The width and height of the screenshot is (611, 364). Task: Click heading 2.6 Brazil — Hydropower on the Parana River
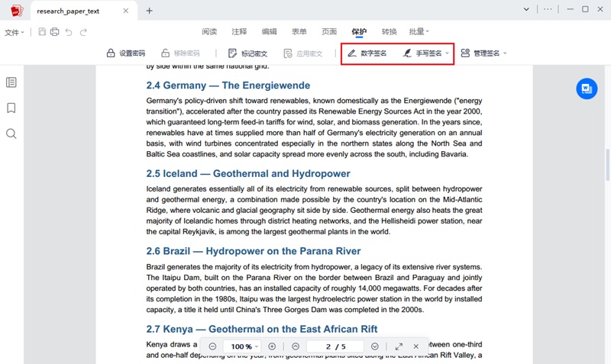254,251
